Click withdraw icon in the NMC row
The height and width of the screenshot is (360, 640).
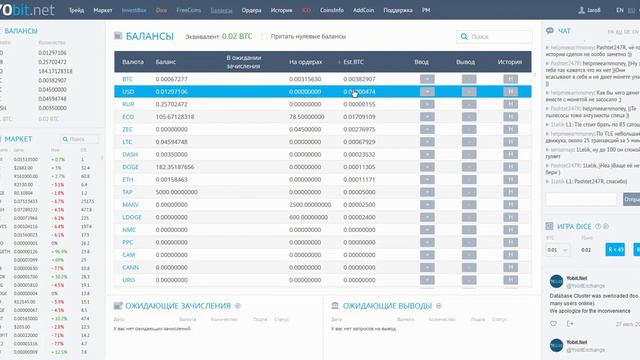(469, 230)
